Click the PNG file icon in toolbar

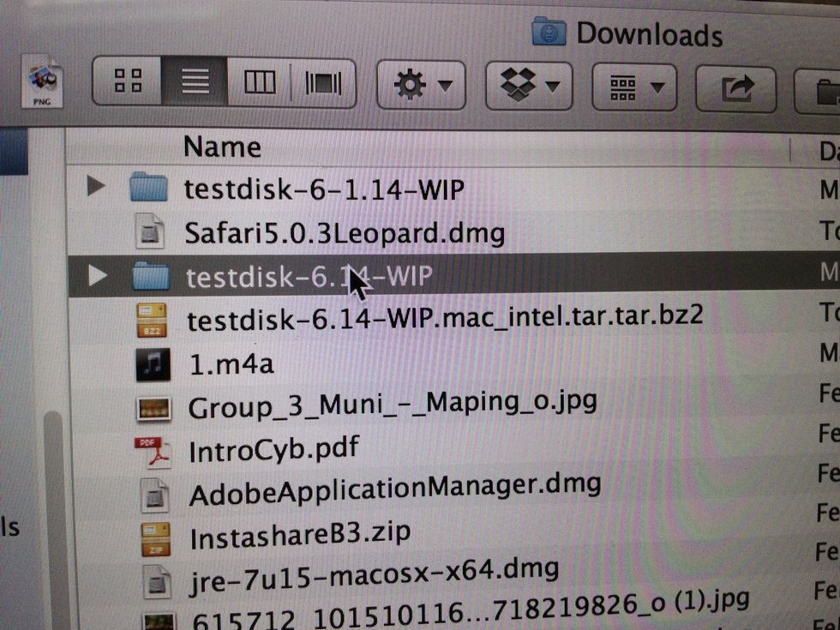point(42,81)
